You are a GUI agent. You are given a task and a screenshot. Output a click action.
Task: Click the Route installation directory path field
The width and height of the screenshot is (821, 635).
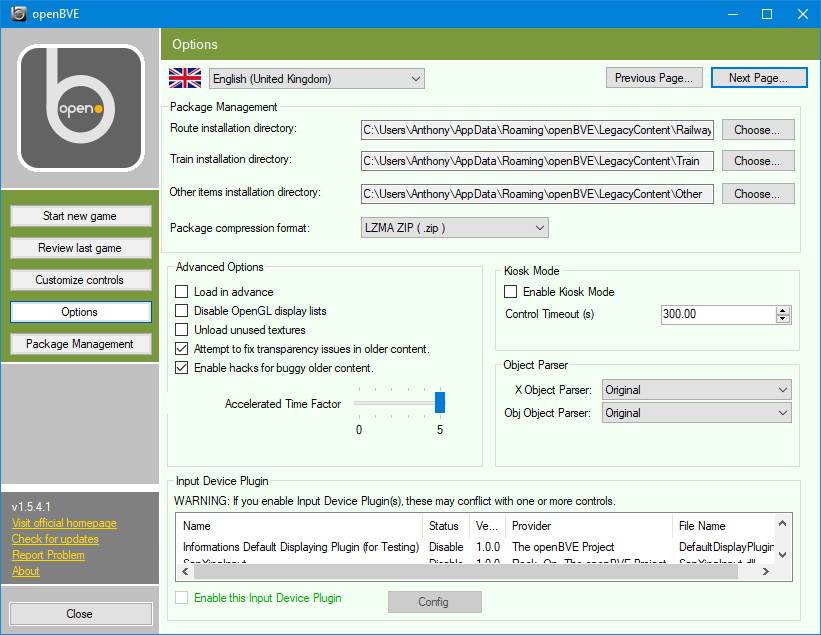pos(537,130)
